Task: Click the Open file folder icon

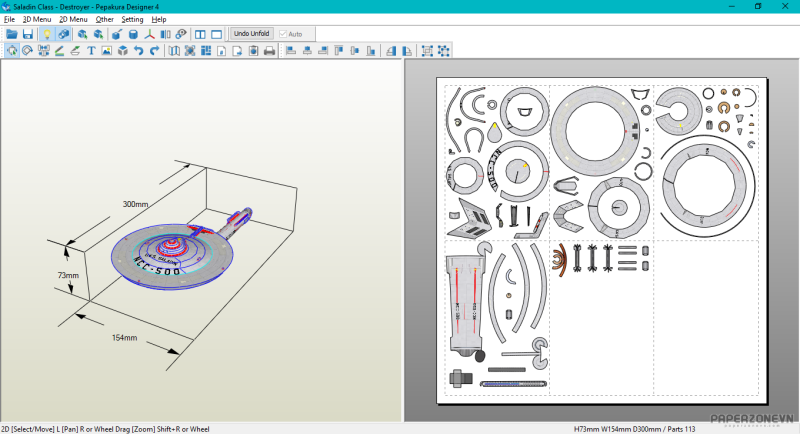Action: 12,34
